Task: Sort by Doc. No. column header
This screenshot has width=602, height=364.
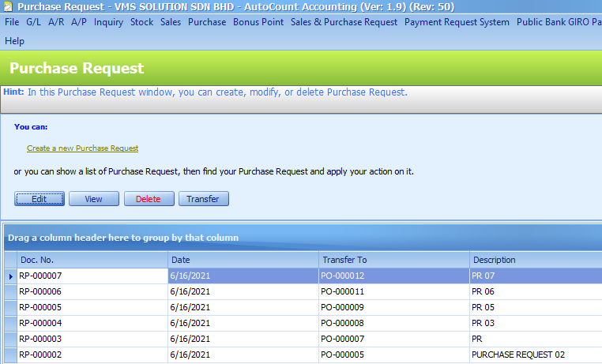Action: pos(91,260)
